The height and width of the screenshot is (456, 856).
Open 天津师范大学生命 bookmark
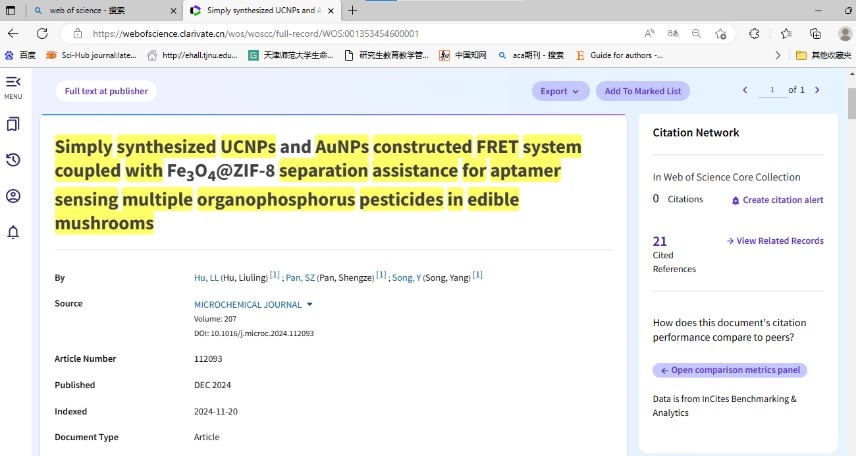(291, 55)
